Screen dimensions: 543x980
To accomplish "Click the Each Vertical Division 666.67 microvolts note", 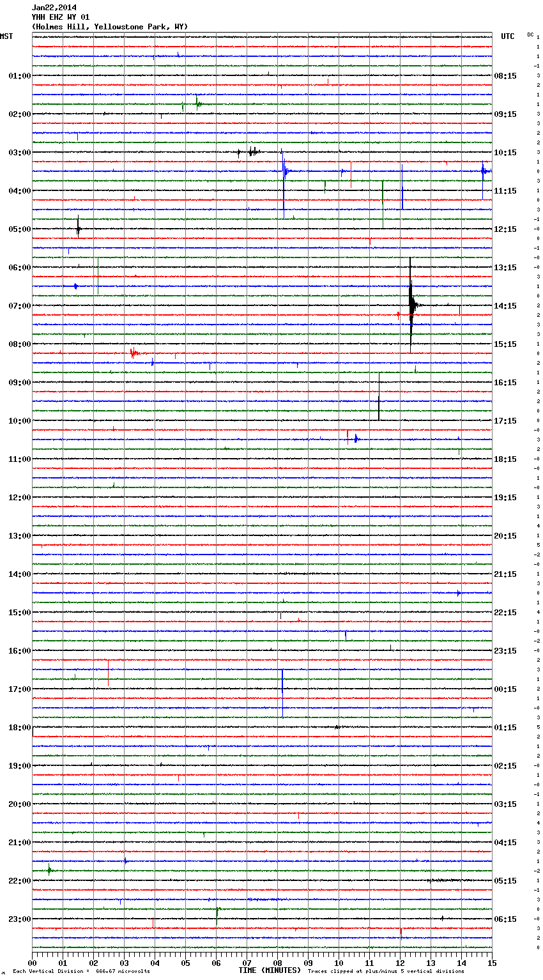I will (81, 971).
